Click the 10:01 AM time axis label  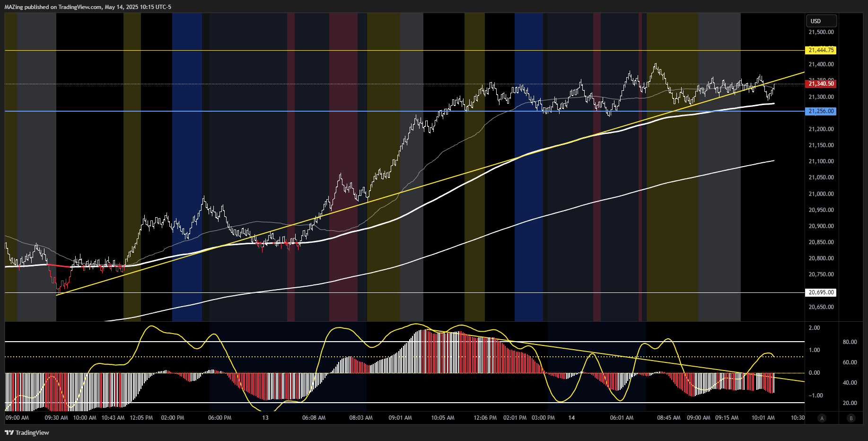763,418
